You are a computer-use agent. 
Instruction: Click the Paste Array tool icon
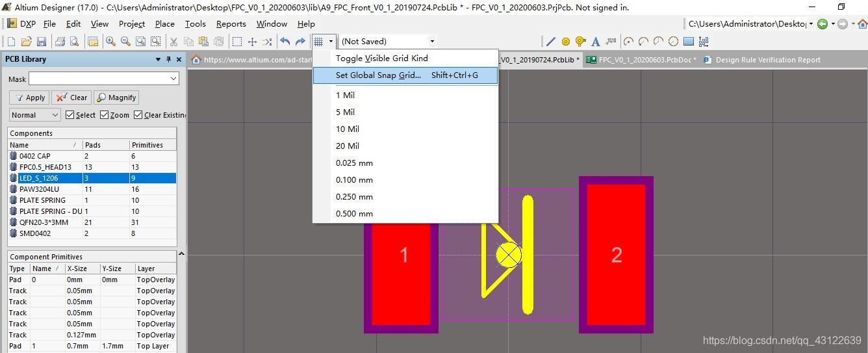point(704,42)
